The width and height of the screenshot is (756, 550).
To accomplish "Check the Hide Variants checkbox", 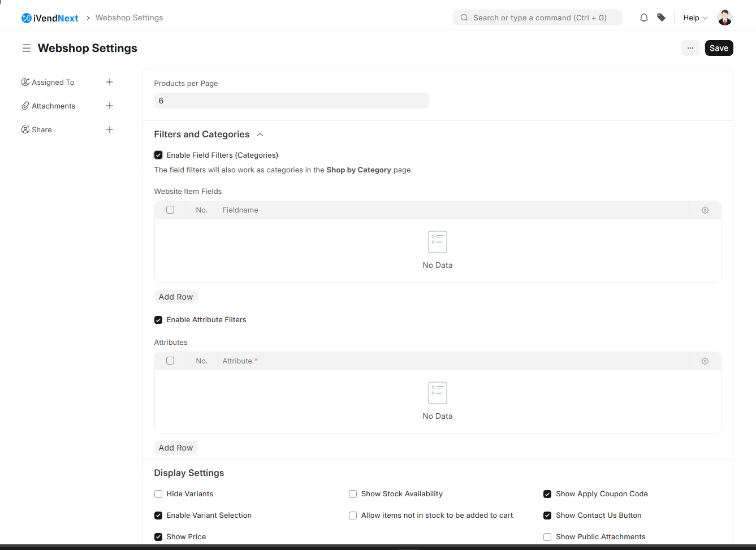I will [158, 493].
